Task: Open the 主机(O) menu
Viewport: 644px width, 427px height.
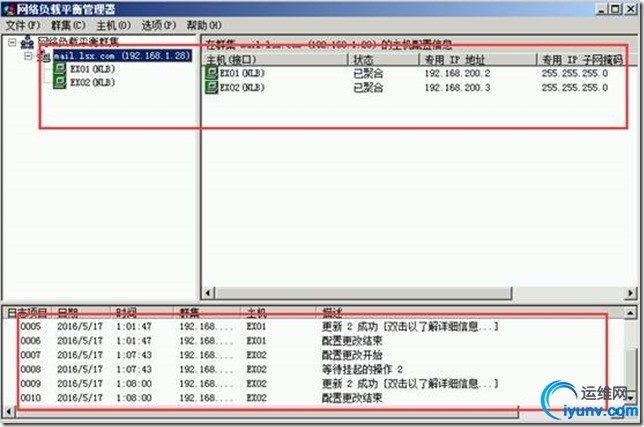Action: tap(113, 25)
